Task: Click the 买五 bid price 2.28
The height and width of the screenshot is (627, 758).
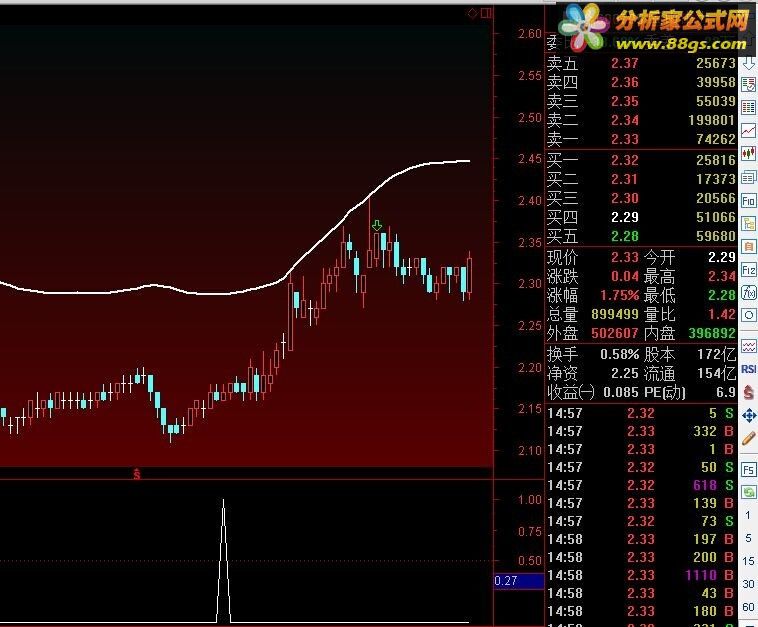Action: click(x=625, y=236)
